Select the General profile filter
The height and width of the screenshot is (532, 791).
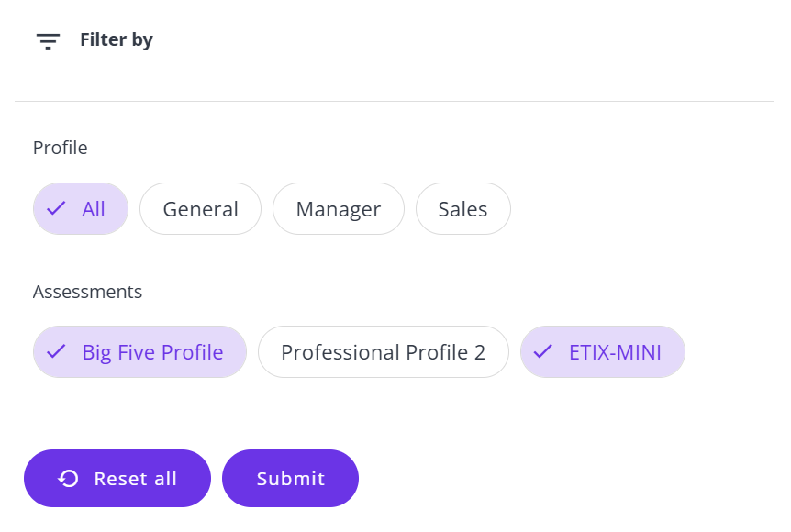click(200, 209)
